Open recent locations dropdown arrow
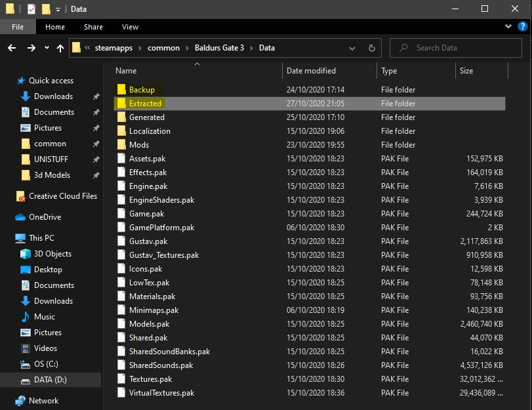Viewport: 532px width, 410px height. (x=47, y=48)
